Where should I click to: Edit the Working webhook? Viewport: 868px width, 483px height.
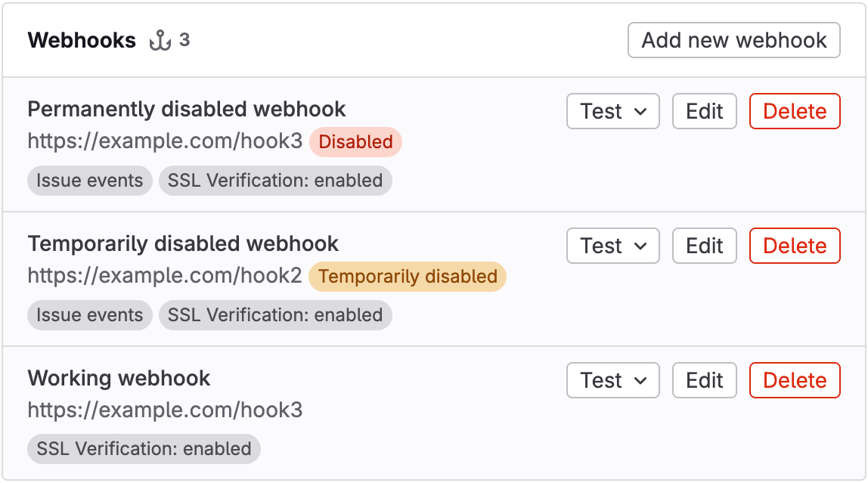[x=704, y=380]
